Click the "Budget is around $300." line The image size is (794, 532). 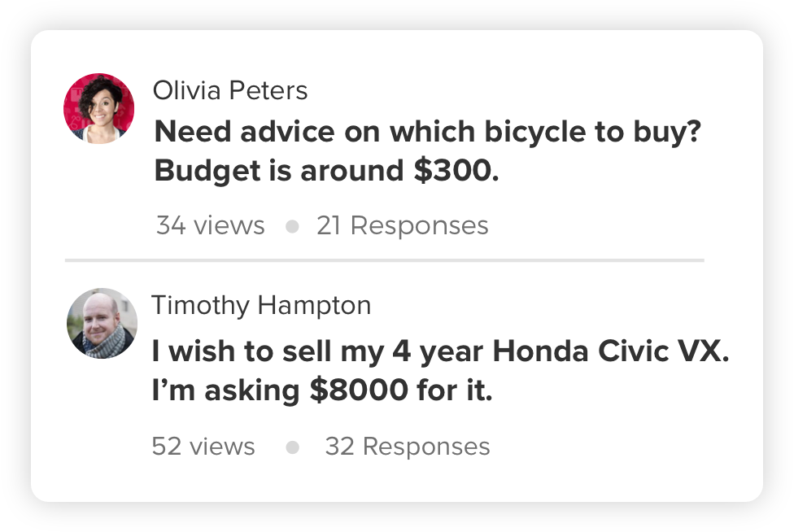click(326, 172)
